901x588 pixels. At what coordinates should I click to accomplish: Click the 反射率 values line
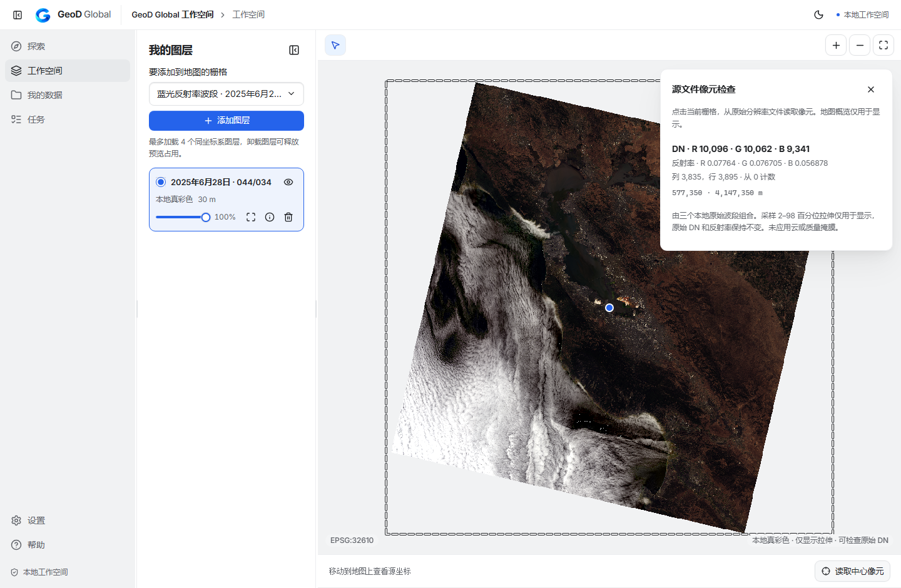(750, 163)
